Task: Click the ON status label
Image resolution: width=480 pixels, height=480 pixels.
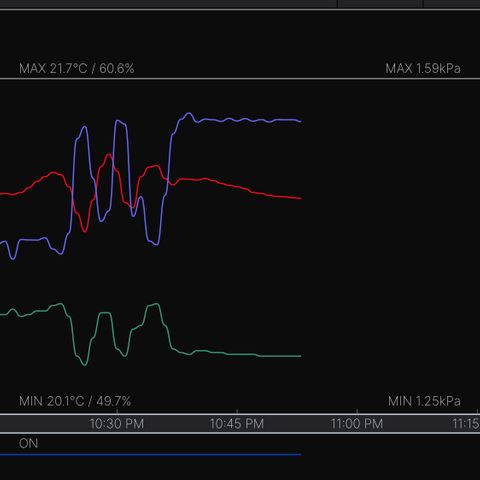Action: point(28,443)
